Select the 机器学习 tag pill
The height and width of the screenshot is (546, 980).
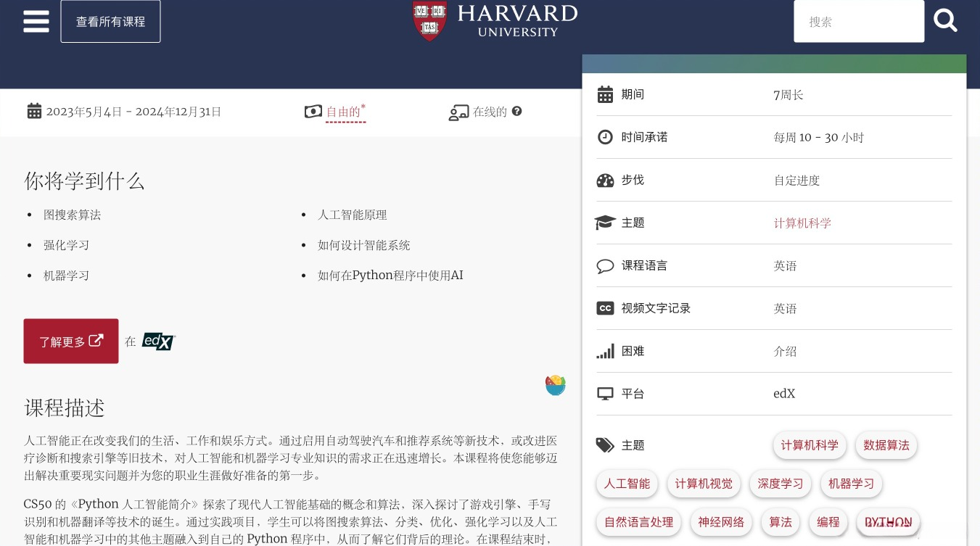pos(852,484)
